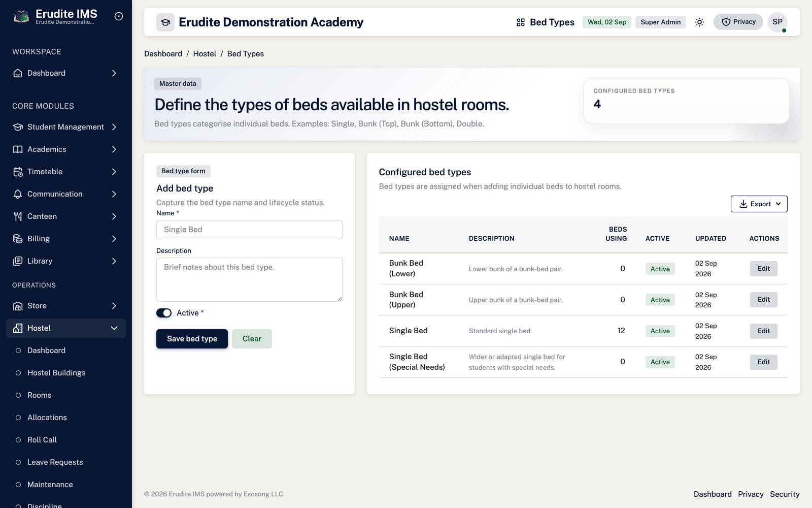Expand the Billing submenu chevron

(x=114, y=239)
